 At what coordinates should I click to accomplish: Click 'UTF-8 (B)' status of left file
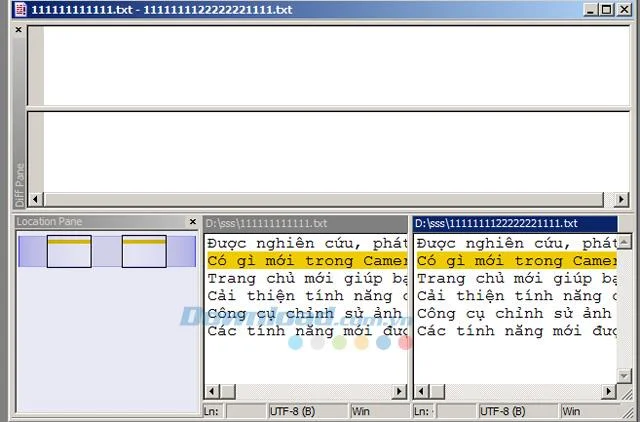coord(308,411)
